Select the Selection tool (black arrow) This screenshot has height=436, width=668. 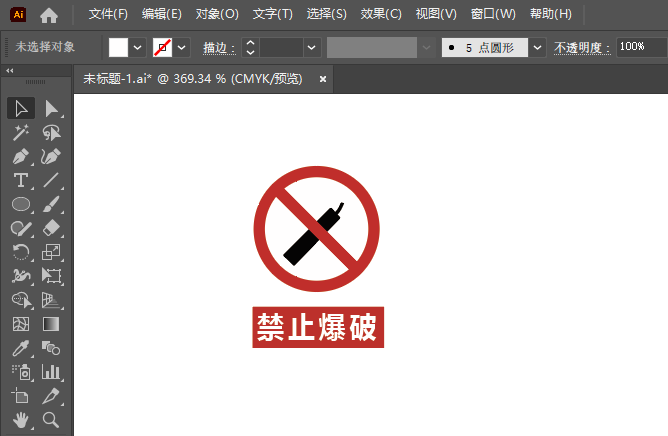[x=21, y=108]
